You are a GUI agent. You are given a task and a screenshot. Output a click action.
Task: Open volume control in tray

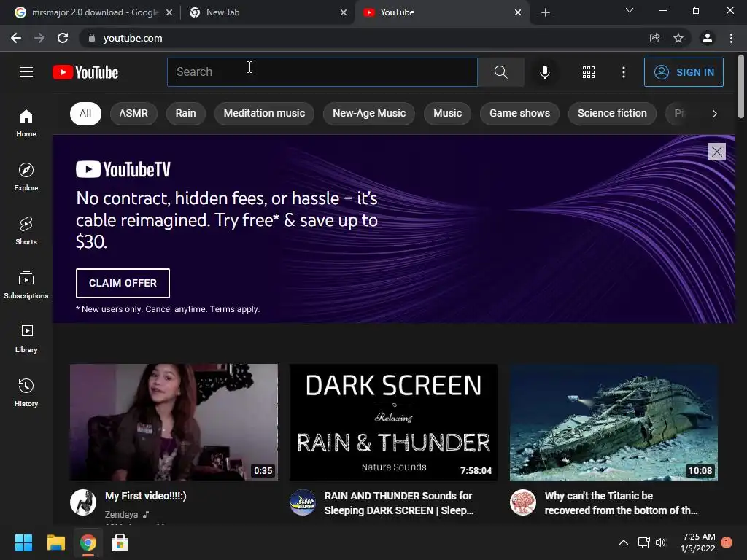tap(661, 542)
